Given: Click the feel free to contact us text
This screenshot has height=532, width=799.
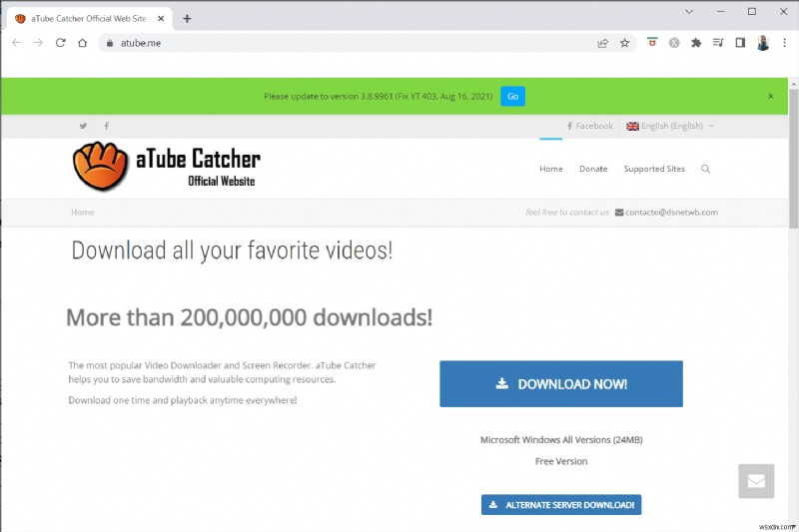Looking at the screenshot, I should point(567,213).
